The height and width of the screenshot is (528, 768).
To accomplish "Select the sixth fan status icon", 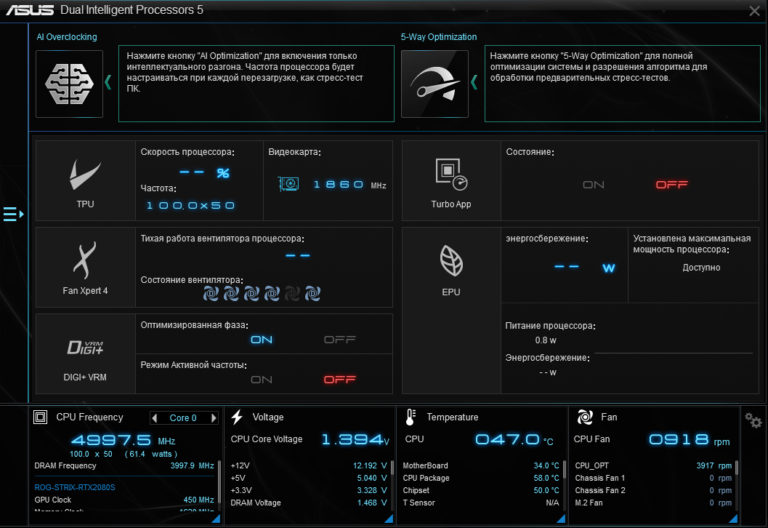I will pyautogui.click(x=312, y=294).
